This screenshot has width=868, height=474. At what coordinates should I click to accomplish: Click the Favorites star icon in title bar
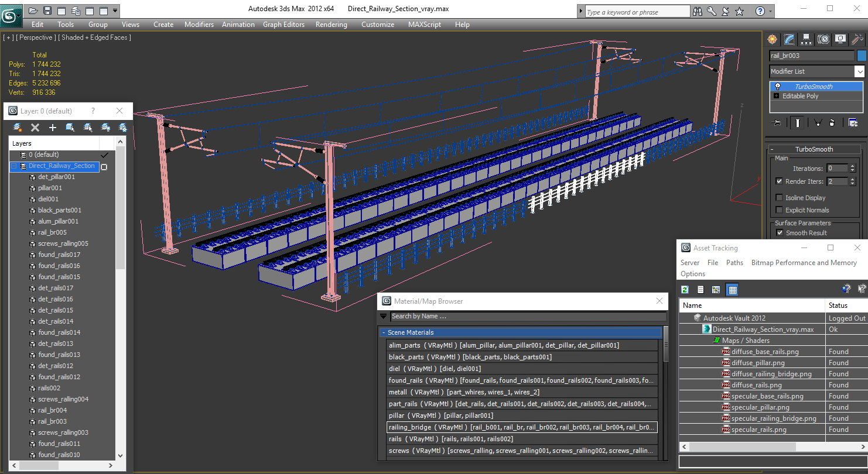click(740, 11)
